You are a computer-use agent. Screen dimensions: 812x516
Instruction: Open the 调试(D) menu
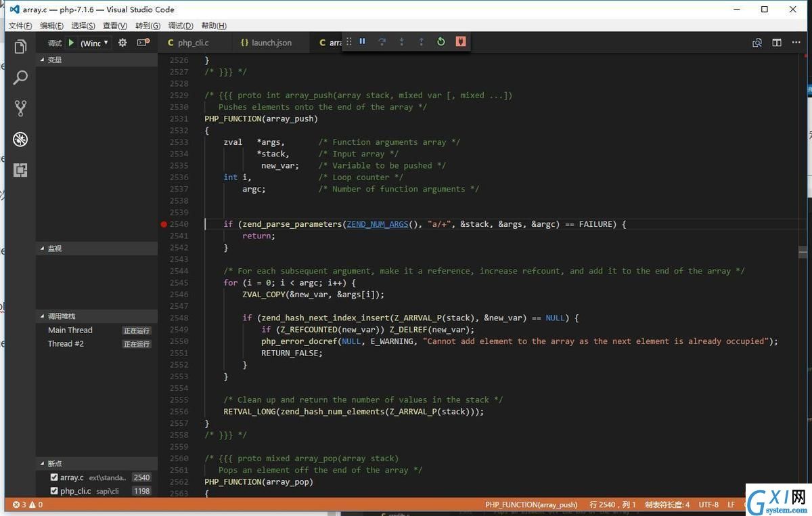coord(181,26)
